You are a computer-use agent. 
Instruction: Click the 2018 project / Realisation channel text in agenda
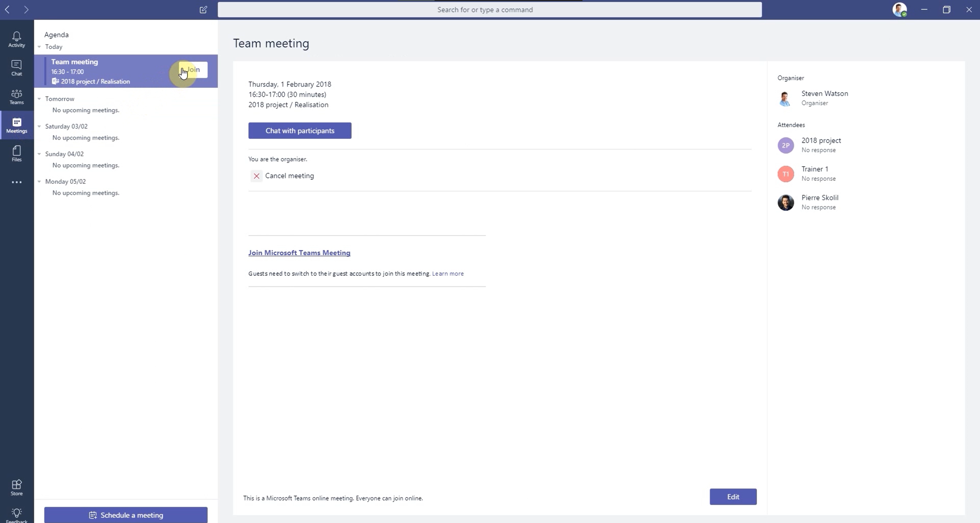tap(96, 81)
